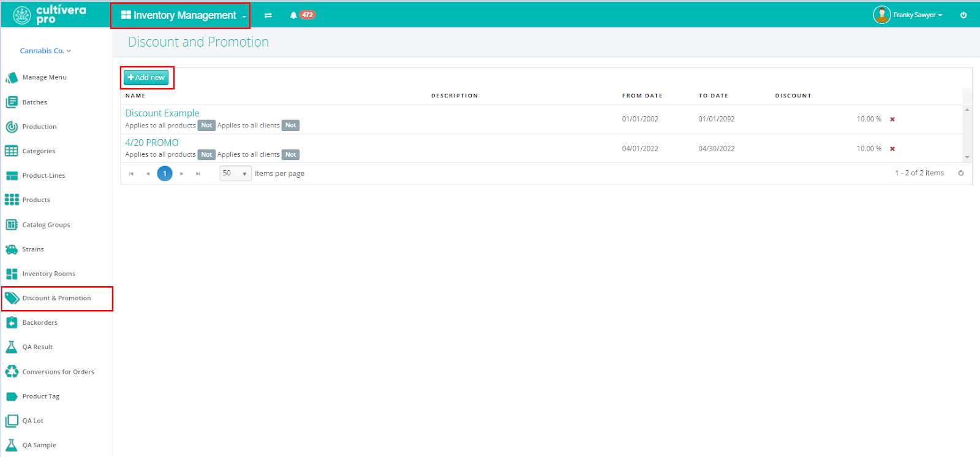The width and height of the screenshot is (980, 457).
Task: Click the Manage Menu sidebar icon
Action: (x=12, y=78)
